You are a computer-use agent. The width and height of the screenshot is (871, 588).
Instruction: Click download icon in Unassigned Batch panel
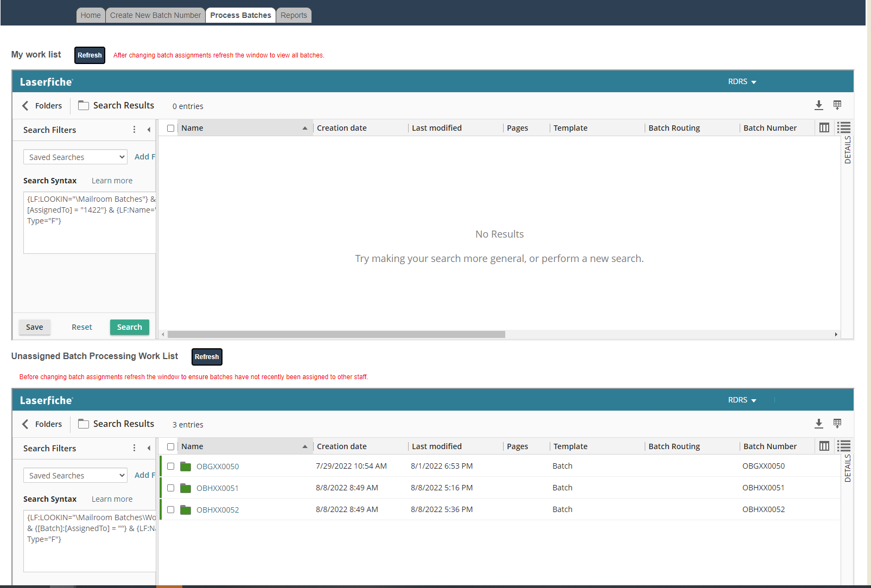point(819,424)
